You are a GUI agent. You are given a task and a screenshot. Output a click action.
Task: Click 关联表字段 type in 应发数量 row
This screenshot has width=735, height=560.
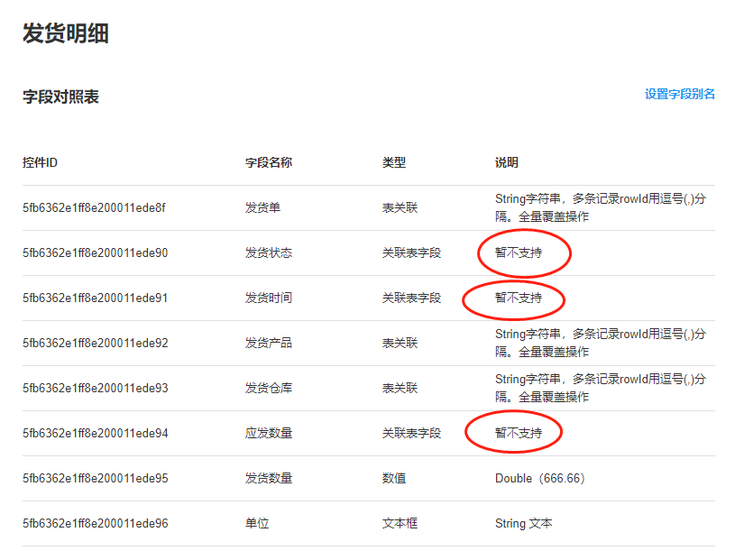coord(411,433)
